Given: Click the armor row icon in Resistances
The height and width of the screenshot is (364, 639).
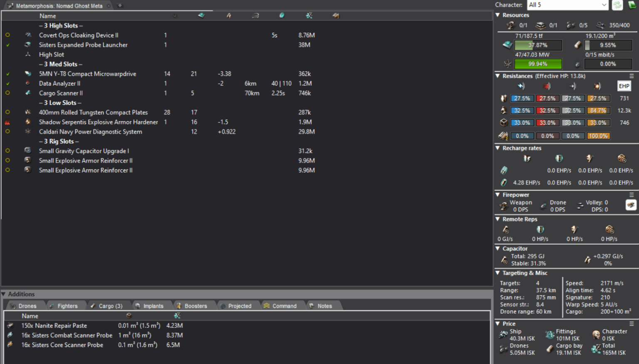Looking at the screenshot, I should coord(504,111).
